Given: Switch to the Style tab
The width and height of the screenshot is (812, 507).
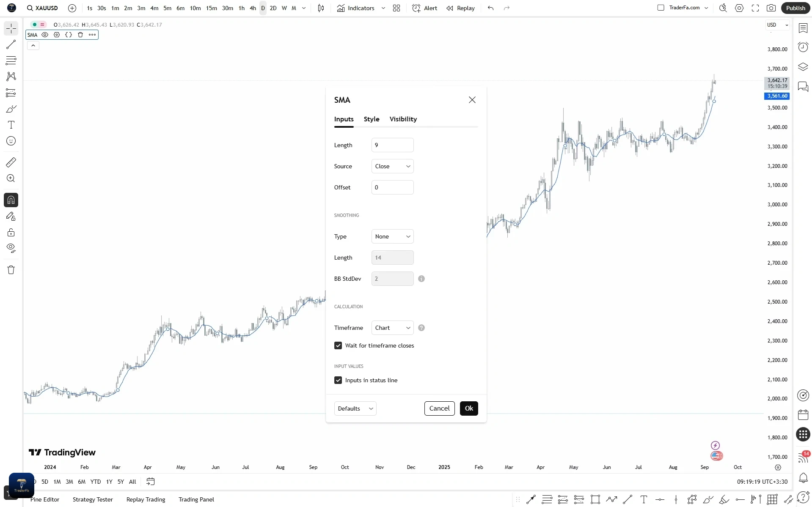Looking at the screenshot, I should click(x=372, y=119).
